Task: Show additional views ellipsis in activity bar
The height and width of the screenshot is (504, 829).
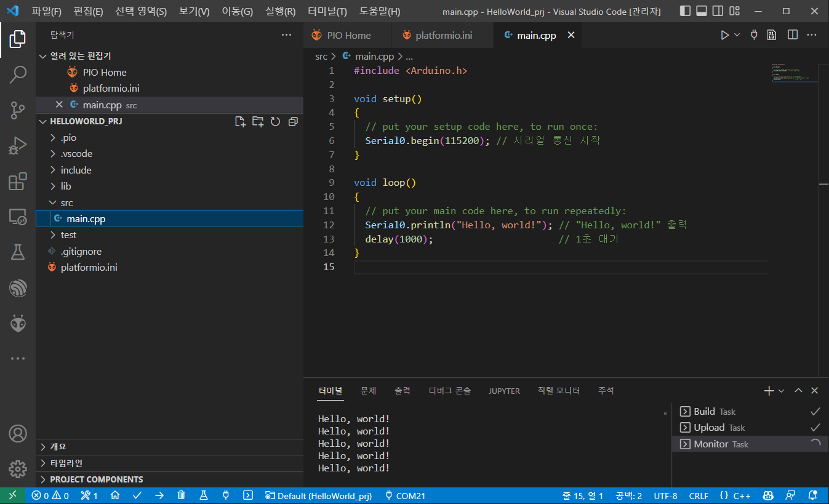Action: (x=18, y=358)
